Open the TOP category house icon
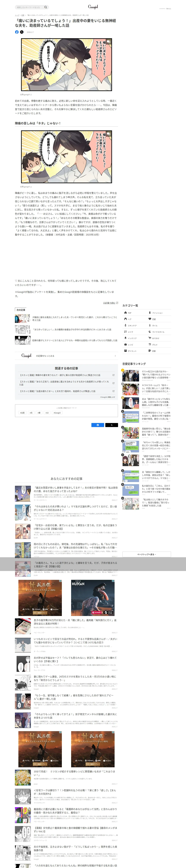This screenshot has width=186, height=868. click(x=125, y=313)
